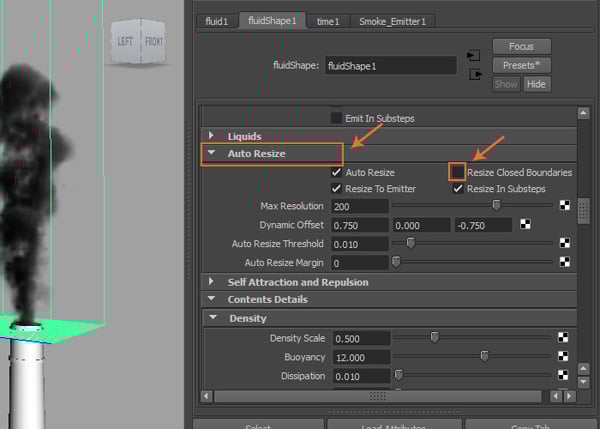600x429 pixels.
Task: Collapse the Density subsection
Action: click(213, 317)
